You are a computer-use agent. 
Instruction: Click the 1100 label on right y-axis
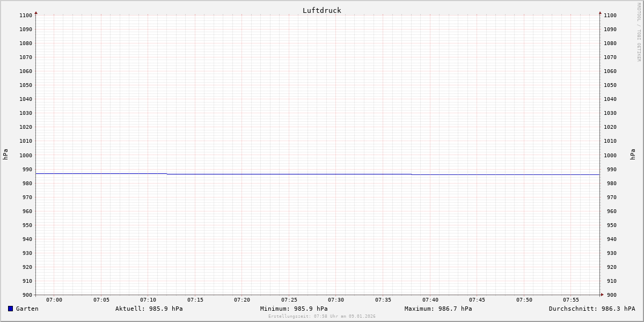coord(610,16)
